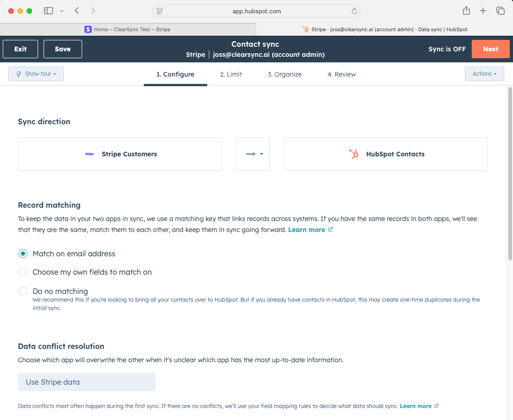Open the sync direction arrow dropdown
Image resolution: width=513 pixels, height=420 pixels.
tap(253, 154)
